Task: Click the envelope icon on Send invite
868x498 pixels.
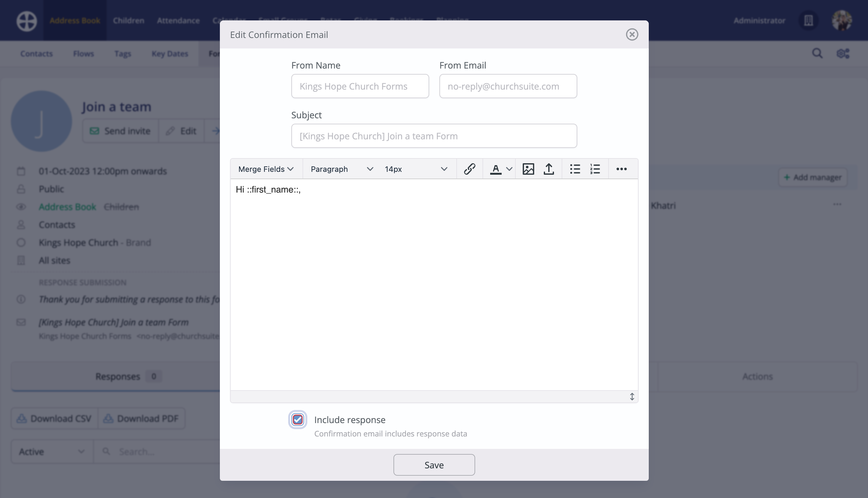Action: coord(94,131)
